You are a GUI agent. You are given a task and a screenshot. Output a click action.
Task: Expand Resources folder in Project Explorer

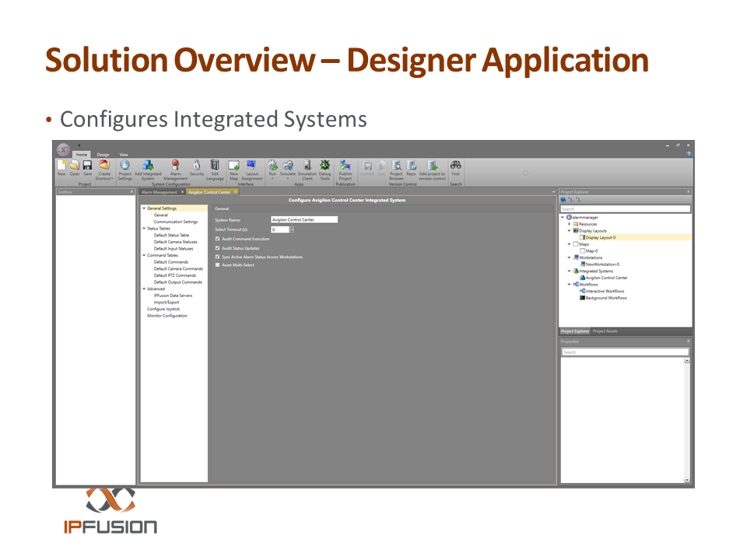(569, 224)
